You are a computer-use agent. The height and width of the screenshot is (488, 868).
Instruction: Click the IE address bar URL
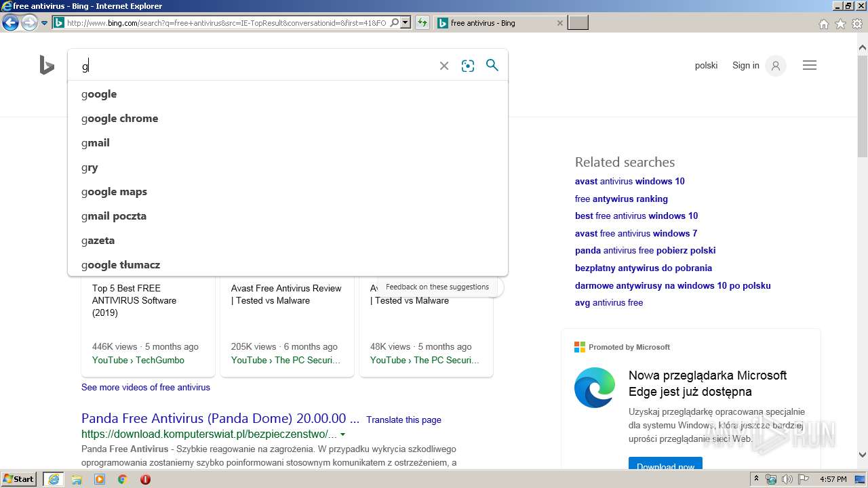[x=226, y=23]
